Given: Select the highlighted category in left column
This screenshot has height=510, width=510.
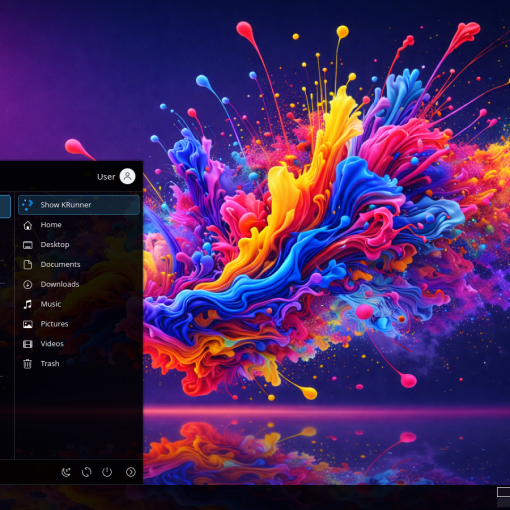Looking at the screenshot, I should point(5,207).
